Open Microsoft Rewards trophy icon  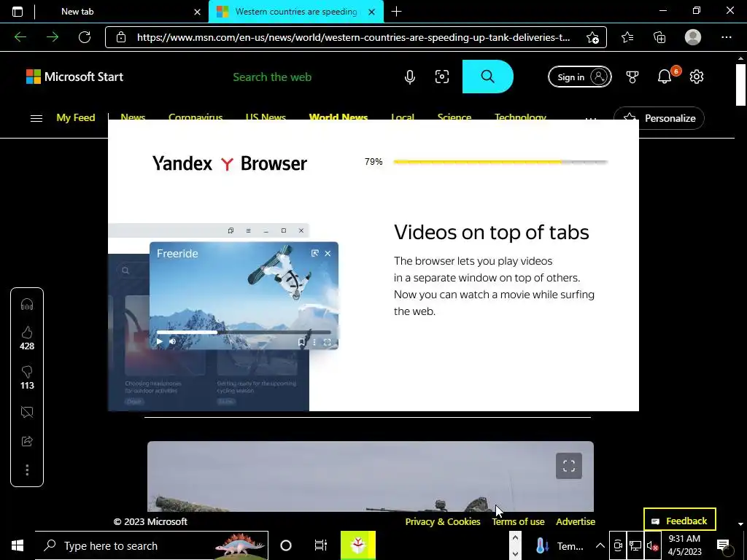click(632, 77)
